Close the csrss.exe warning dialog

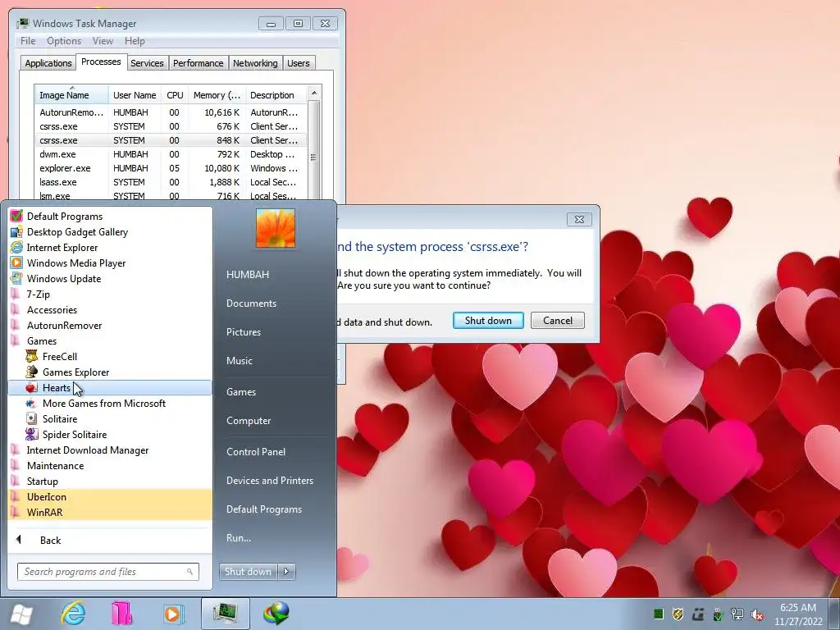click(579, 219)
